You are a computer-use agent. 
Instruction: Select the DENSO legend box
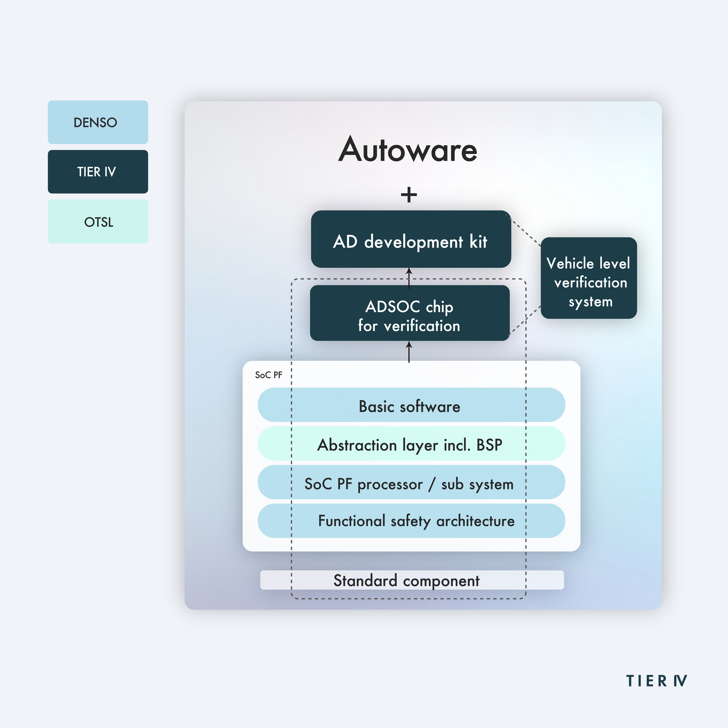click(x=98, y=122)
